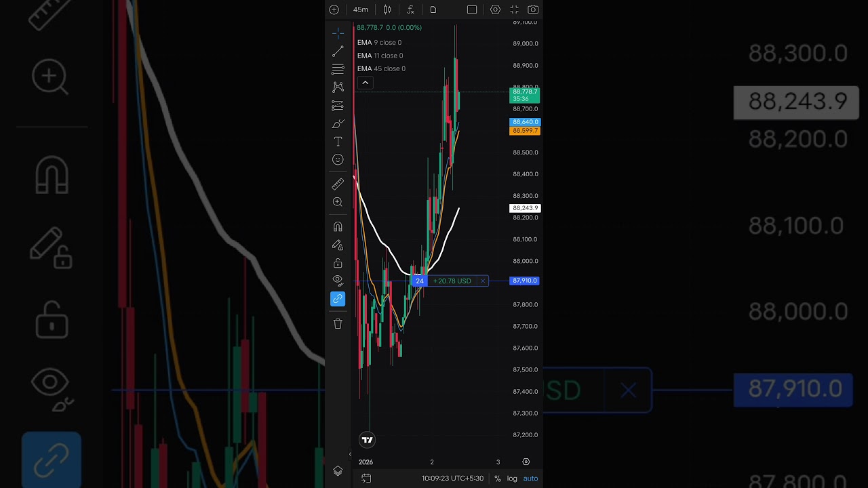The height and width of the screenshot is (488, 868).
Task: Pick the ruler measure tool
Action: pos(338,184)
